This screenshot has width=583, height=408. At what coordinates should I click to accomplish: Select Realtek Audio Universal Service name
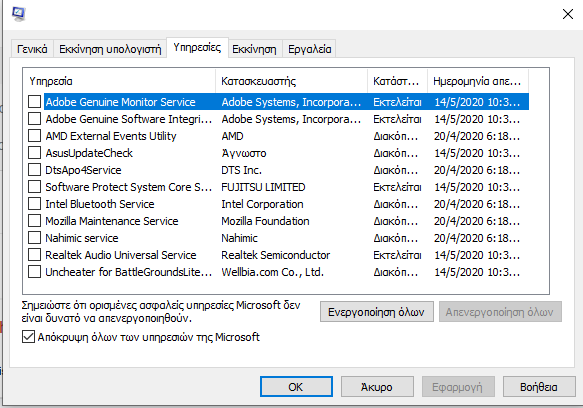pyautogui.click(x=121, y=255)
